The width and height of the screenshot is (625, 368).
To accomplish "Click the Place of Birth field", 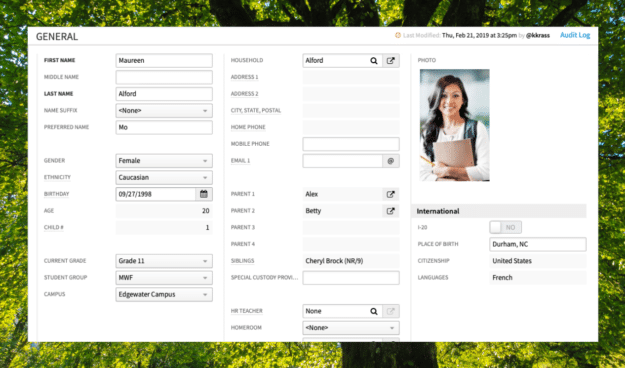I will (538, 244).
